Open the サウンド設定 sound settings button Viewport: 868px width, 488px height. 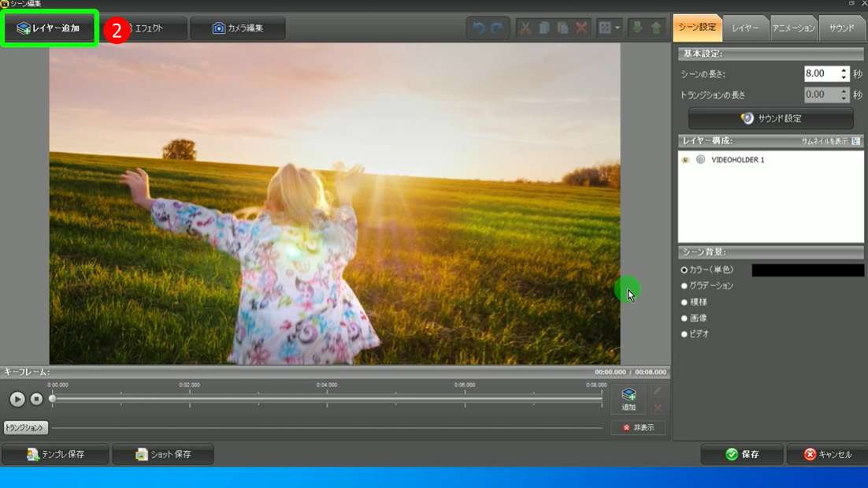tap(770, 118)
